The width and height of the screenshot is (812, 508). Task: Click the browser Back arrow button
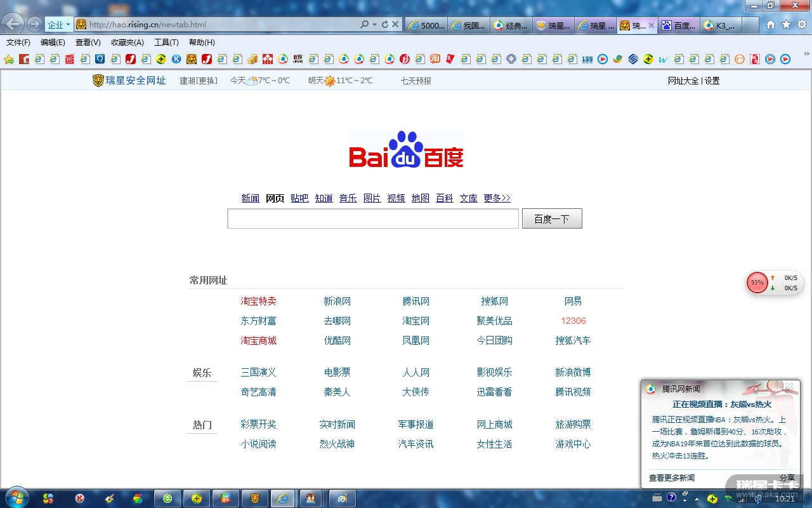pyautogui.click(x=13, y=24)
